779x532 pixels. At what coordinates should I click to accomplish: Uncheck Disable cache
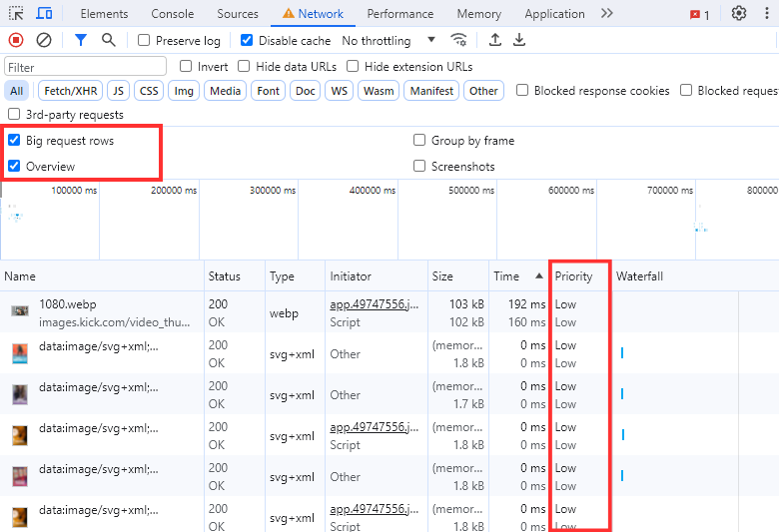pos(247,40)
